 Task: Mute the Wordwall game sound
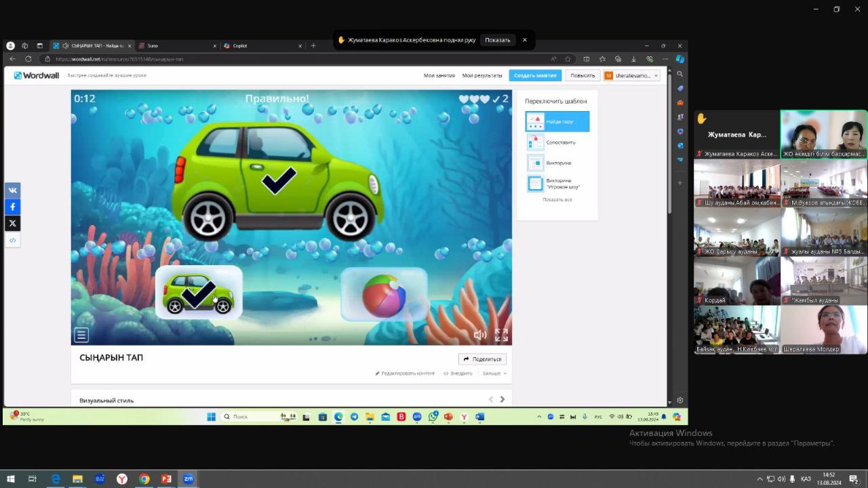[480, 335]
